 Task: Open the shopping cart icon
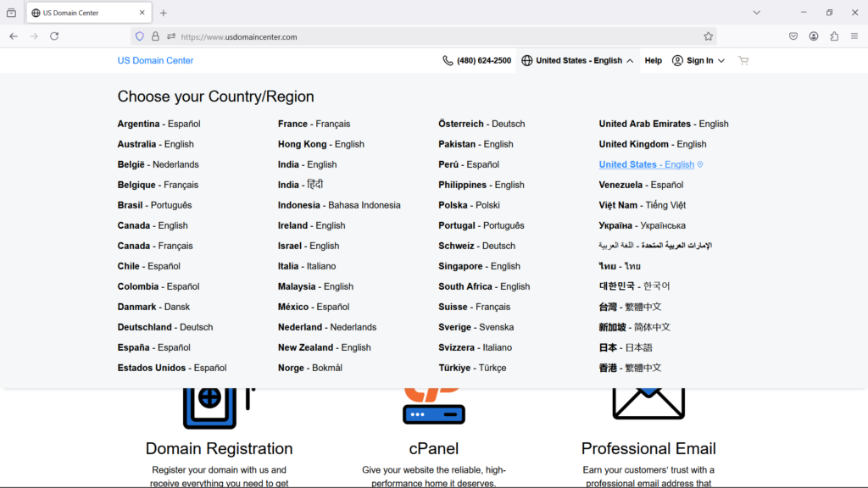743,60
